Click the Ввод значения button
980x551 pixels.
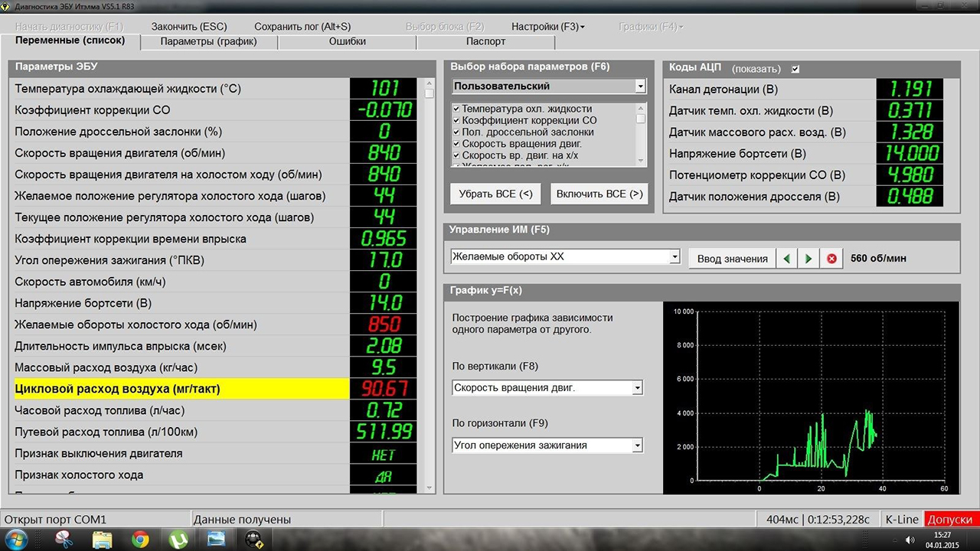coord(732,259)
